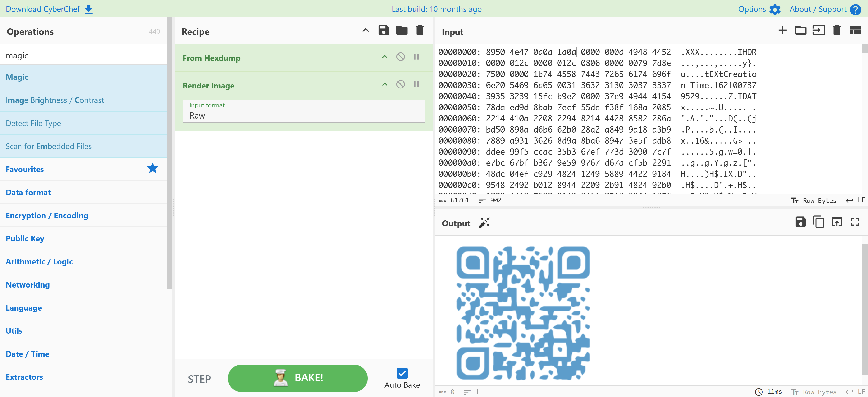This screenshot has width=868, height=397.
Task: Click the Magic wand icon beside Output
Action: (484, 223)
